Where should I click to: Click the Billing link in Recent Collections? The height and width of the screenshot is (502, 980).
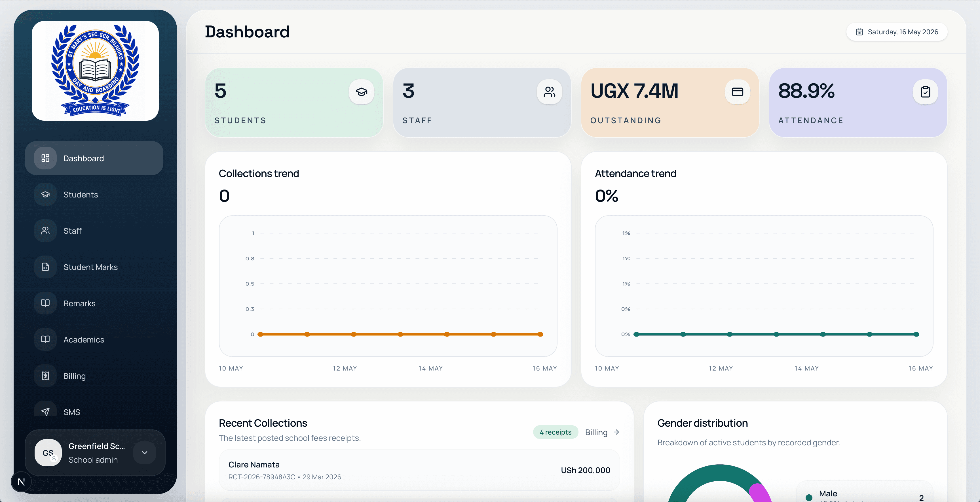pyautogui.click(x=602, y=432)
